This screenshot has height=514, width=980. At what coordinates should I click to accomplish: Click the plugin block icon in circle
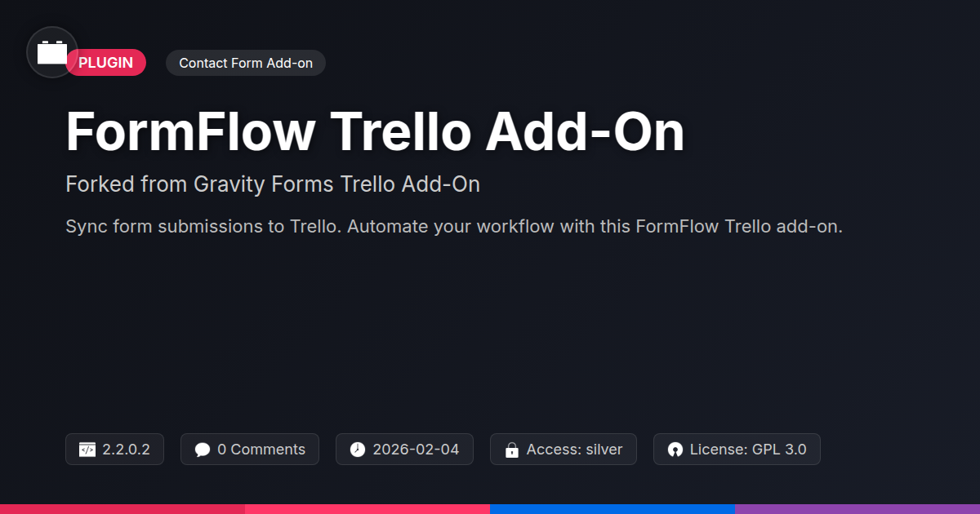click(x=52, y=53)
